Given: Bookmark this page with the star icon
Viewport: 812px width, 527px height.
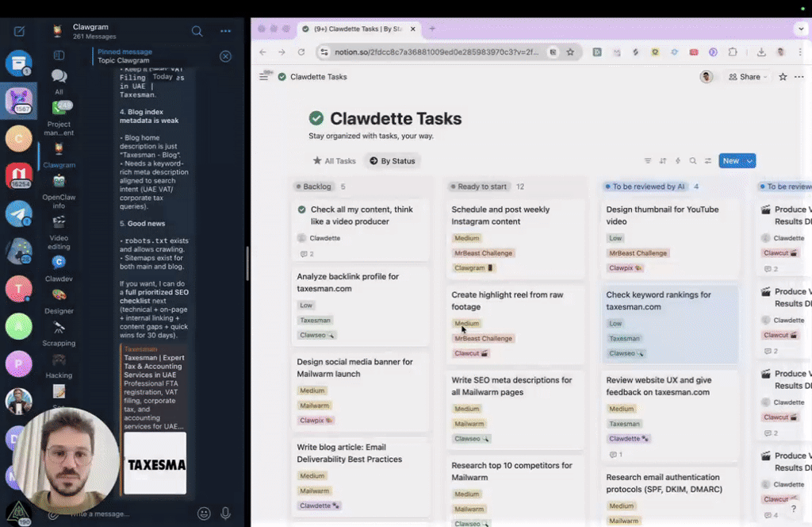Looking at the screenshot, I should pyautogui.click(x=570, y=52).
